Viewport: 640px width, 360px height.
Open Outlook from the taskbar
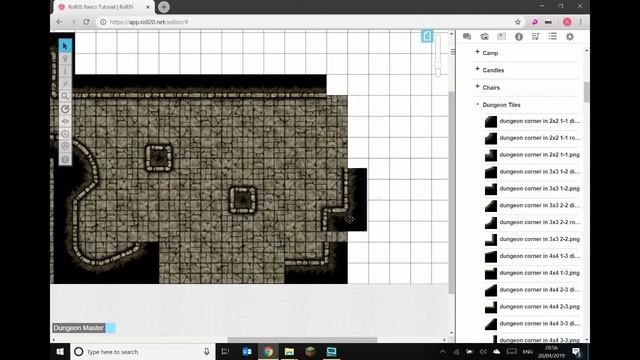[247, 351]
